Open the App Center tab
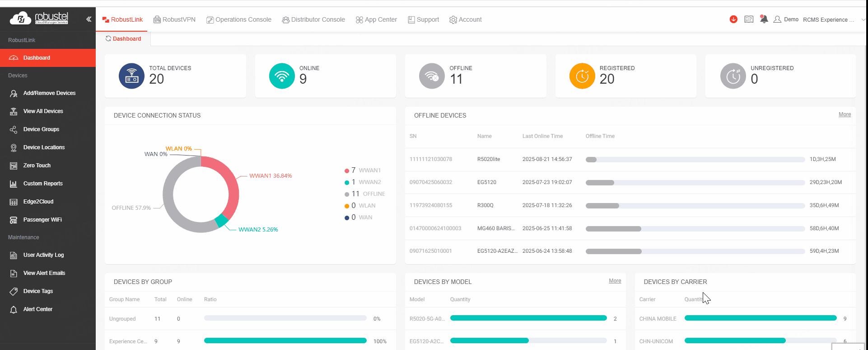The width and height of the screenshot is (868, 350). click(x=376, y=19)
